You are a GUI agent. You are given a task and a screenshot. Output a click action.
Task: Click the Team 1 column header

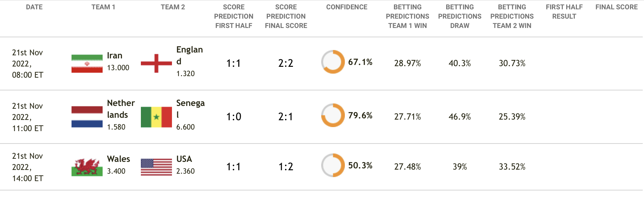coord(103,7)
